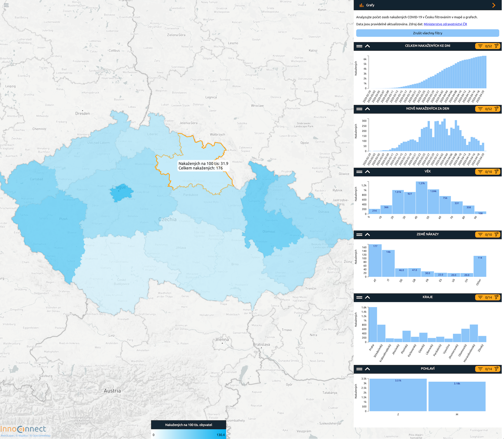Open the Ministerstvo zdravotnictví ČR link
The height and width of the screenshot is (439, 504).
point(445,24)
